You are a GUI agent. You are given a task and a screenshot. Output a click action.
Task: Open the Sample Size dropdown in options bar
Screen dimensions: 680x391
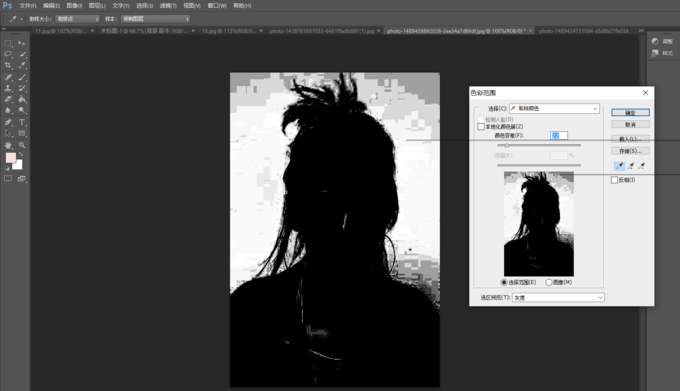78,19
